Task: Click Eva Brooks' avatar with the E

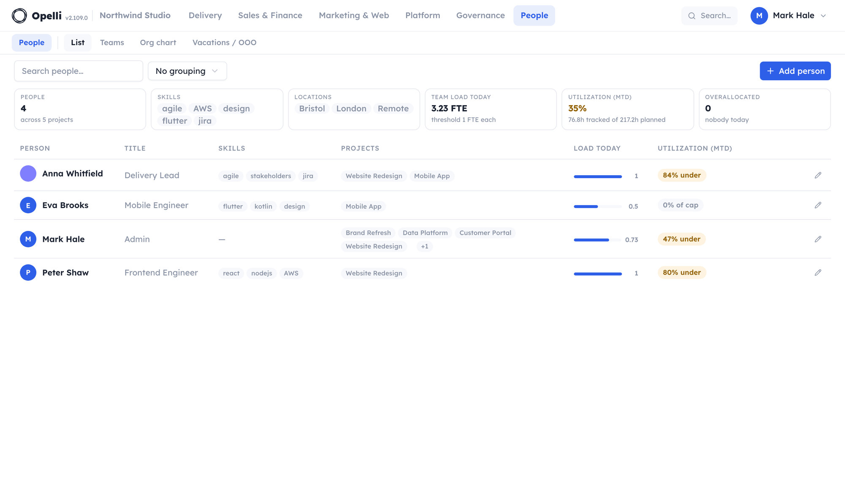Action: (x=28, y=205)
